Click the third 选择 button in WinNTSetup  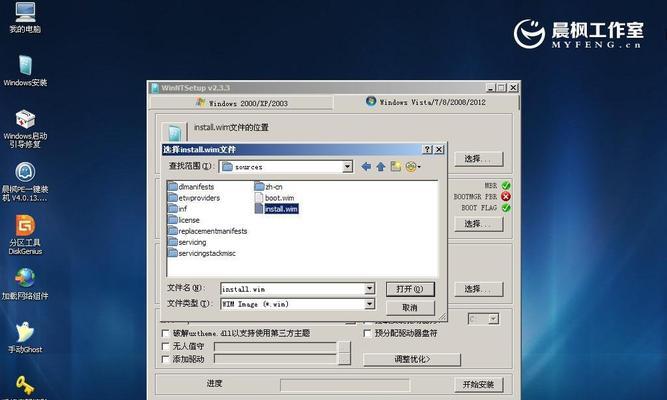[x=479, y=289]
